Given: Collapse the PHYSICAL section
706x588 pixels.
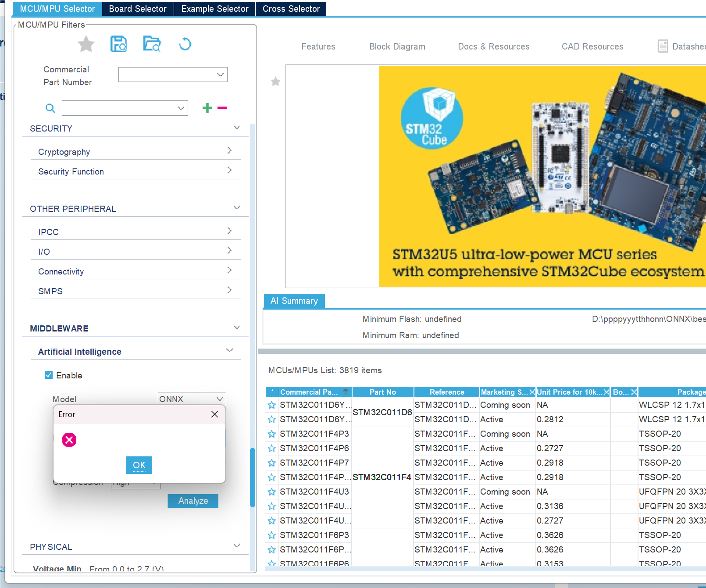Looking at the screenshot, I should (x=237, y=546).
